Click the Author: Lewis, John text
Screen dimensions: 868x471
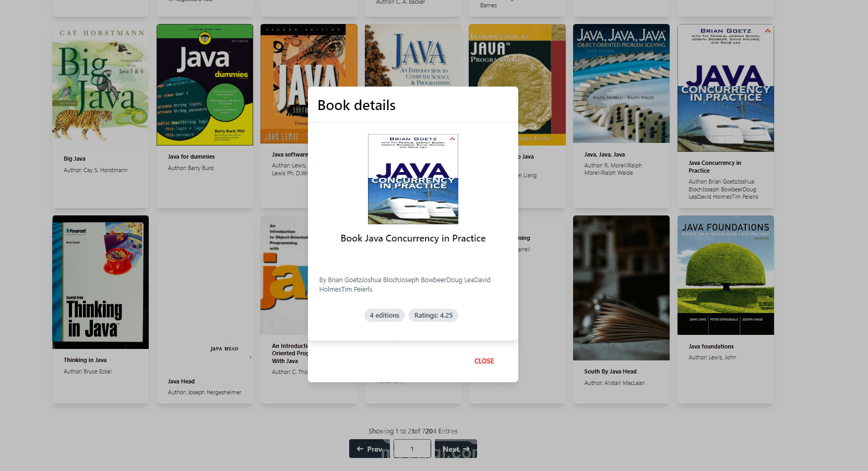tap(712, 357)
